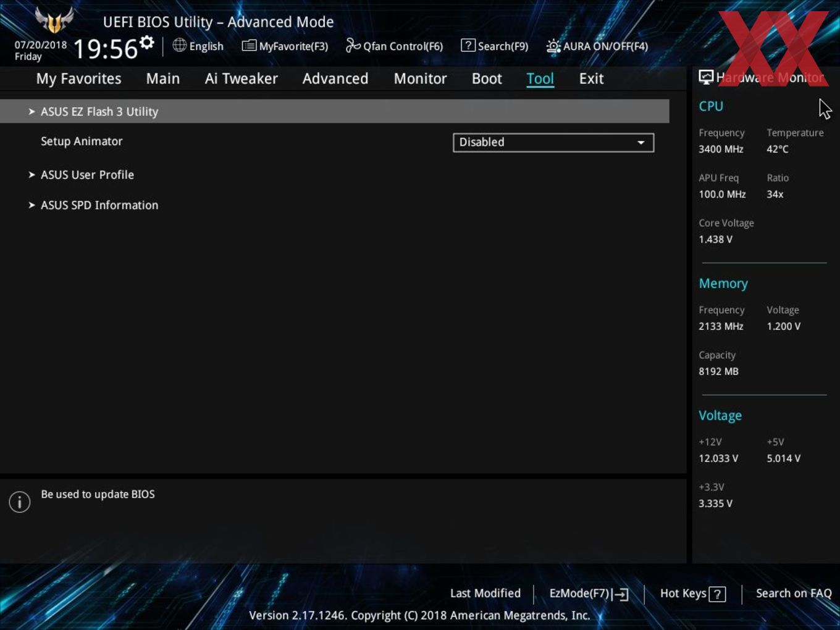Click the Voltage section heading
Viewport: 840px width, 630px height.
coord(720,416)
